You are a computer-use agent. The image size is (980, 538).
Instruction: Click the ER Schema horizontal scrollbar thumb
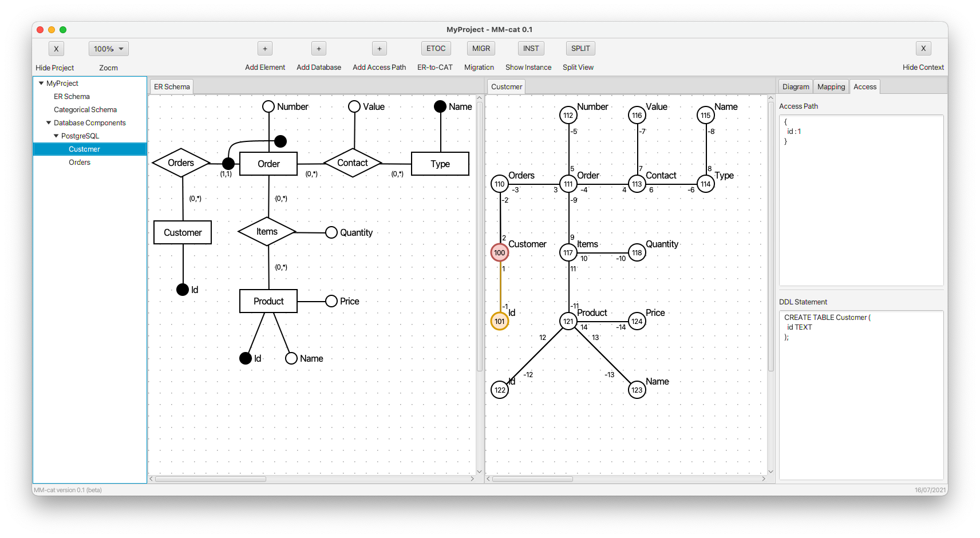[x=210, y=479]
